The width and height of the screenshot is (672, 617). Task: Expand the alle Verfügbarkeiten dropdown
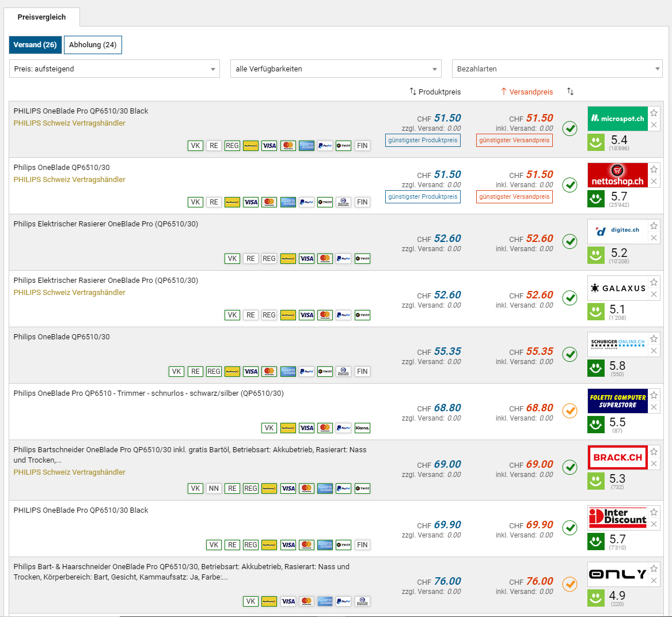coord(336,69)
